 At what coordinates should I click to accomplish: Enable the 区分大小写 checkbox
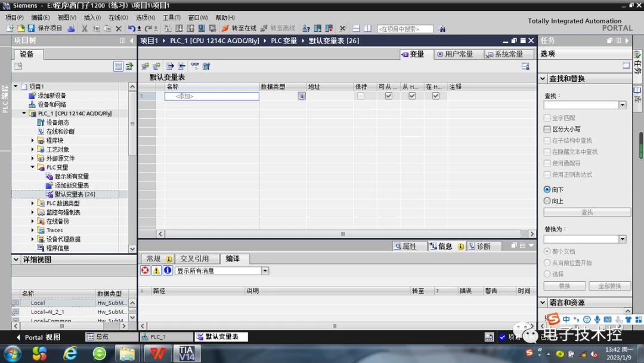547,129
